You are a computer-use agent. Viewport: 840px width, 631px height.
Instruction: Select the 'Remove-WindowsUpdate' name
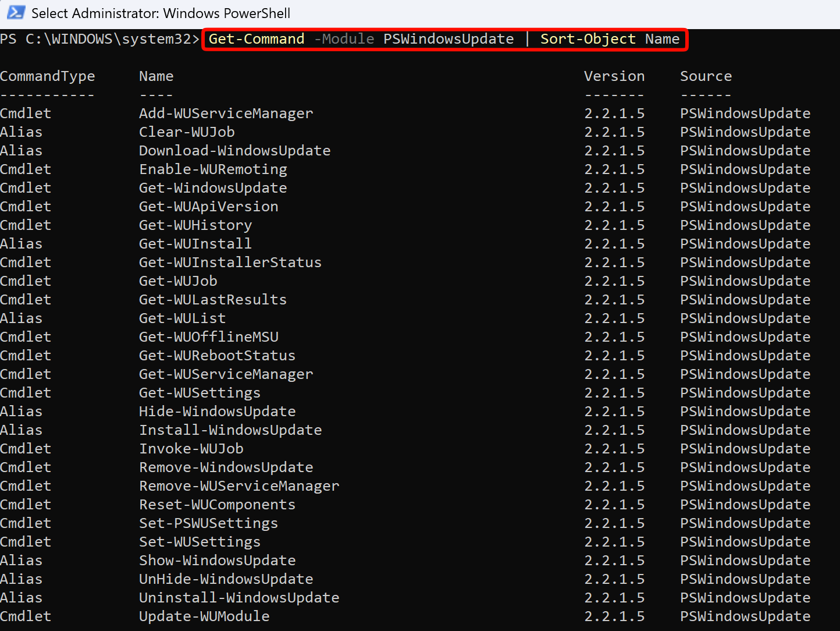[226, 467]
